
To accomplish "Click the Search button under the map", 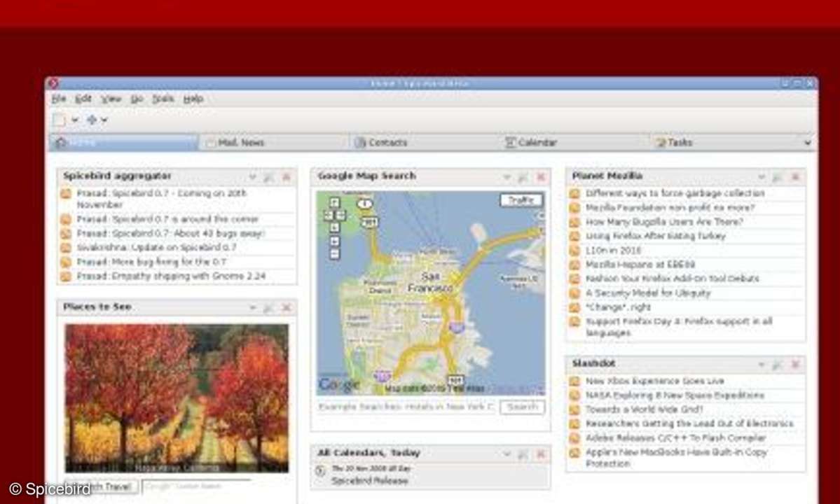I will 523,407.
